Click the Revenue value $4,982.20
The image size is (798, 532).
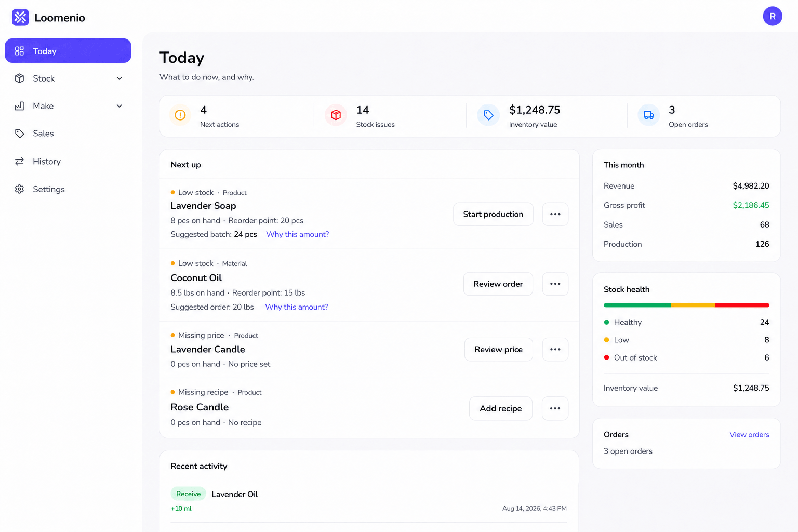[x=751, y=186]
